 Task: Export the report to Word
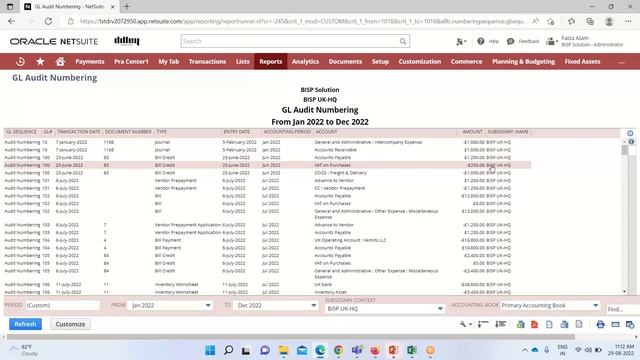pos(564,324)
